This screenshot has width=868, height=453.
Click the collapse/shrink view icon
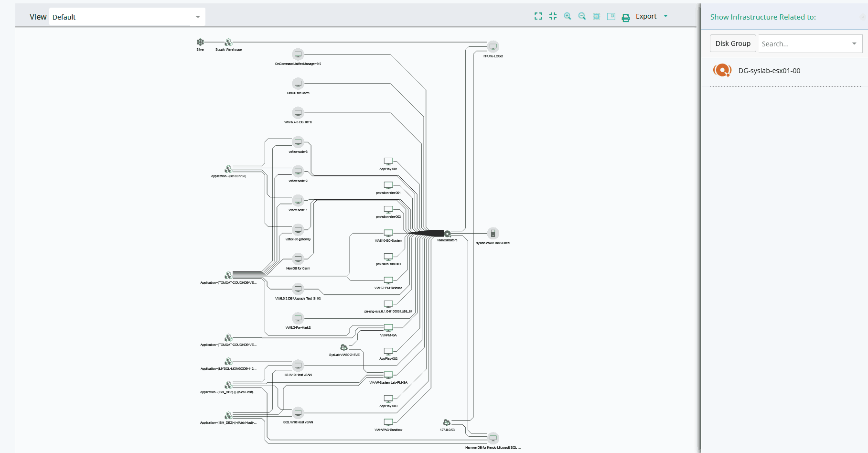pyautogui.click(x=553, y=16)
